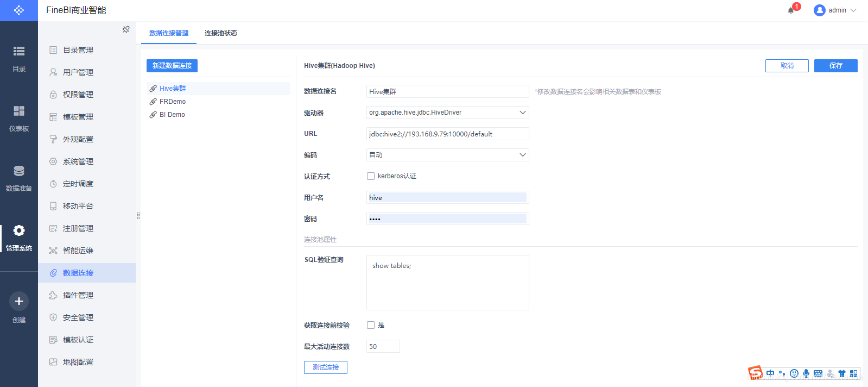Click the URL input field
Viewport: 868px width, 387px height.
point(448,134)
